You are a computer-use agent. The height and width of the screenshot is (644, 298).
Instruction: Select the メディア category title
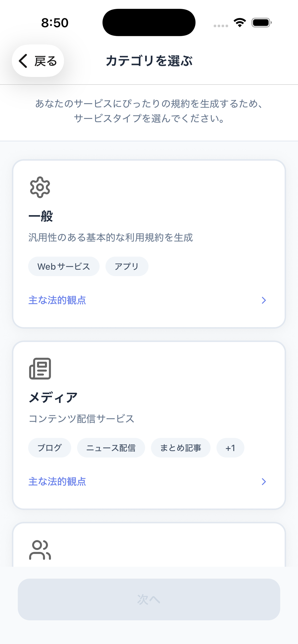point(53,397)
